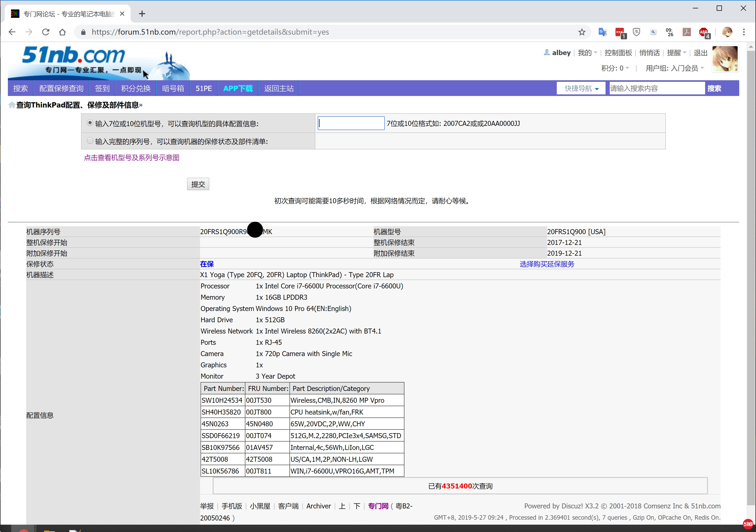Open the red chat extension with badge 1

click(x=620, y=33)
